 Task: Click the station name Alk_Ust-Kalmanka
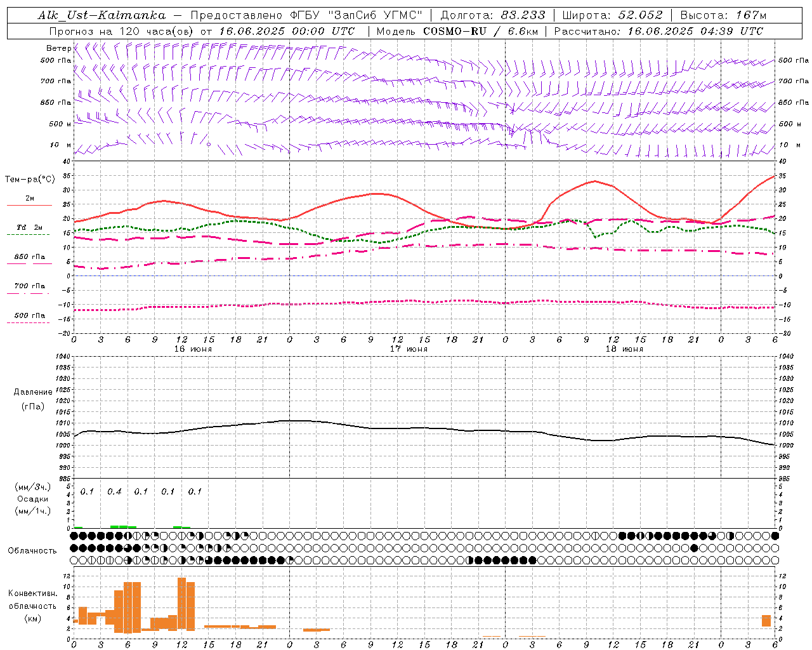(101, 15)
